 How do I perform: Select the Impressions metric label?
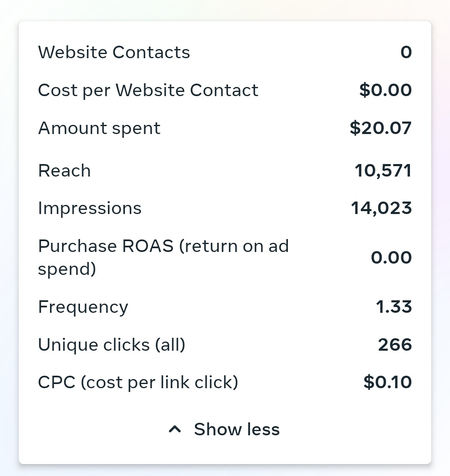tap(90, 208)
